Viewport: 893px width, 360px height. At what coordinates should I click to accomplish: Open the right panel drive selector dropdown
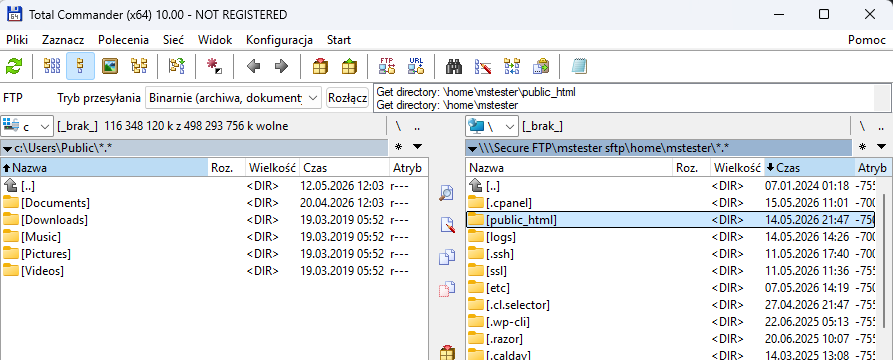492,126
